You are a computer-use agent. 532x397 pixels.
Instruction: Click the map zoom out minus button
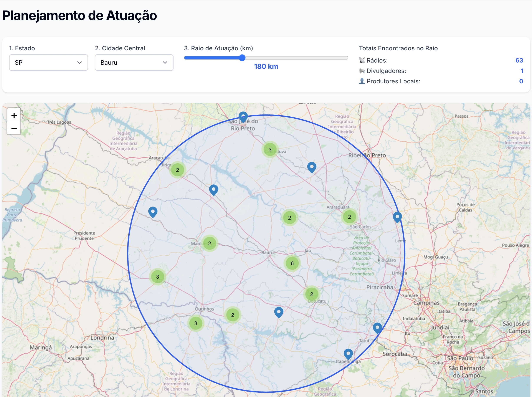tap(14, 129)
